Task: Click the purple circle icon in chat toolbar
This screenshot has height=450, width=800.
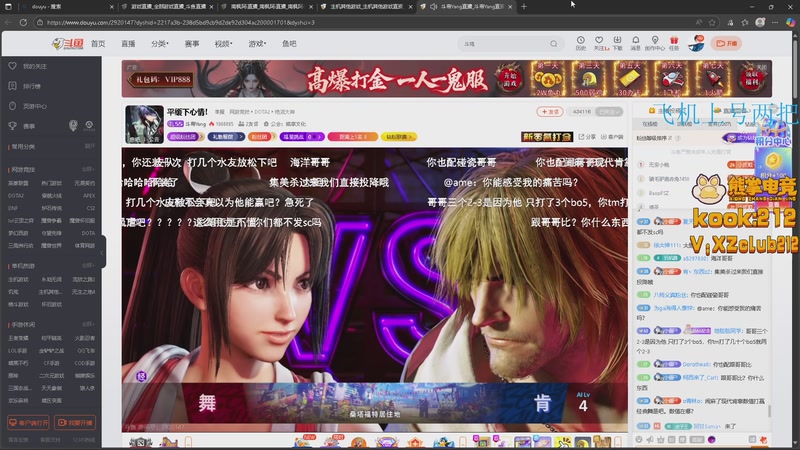Action: click(712, 439)
